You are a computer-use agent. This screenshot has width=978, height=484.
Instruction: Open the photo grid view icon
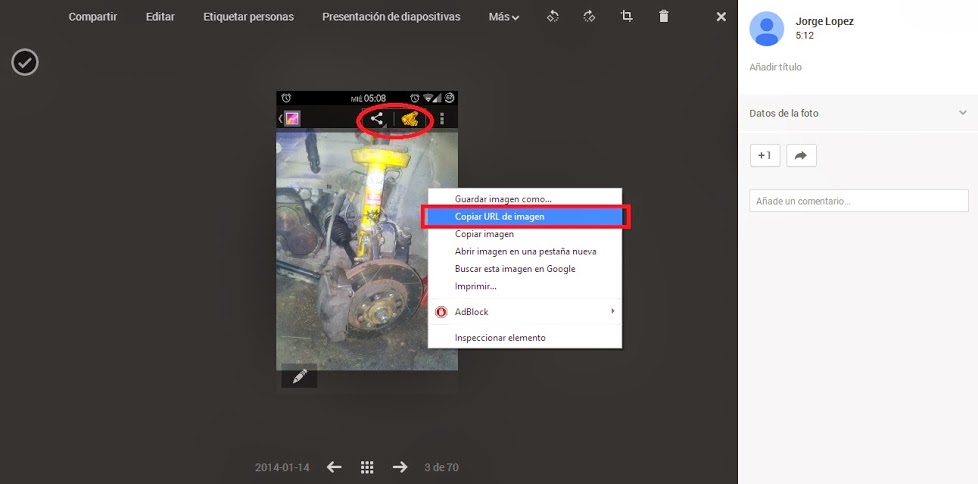click(367, 467)
